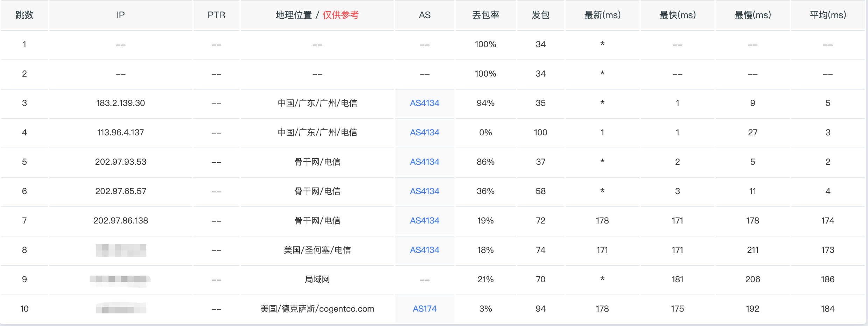Click the 美国/德克萨斯/cogentco.com location cell

[317, 309]
